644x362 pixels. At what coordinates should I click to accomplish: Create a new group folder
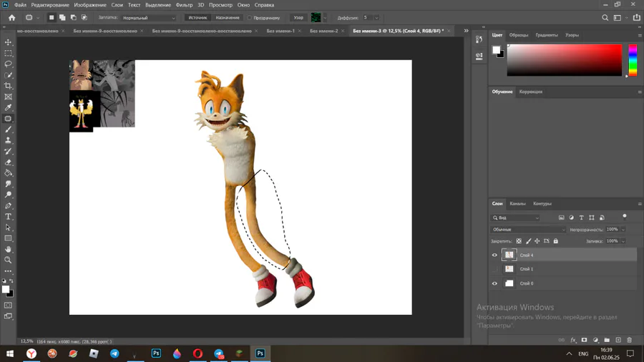click(x=607, y=340)
